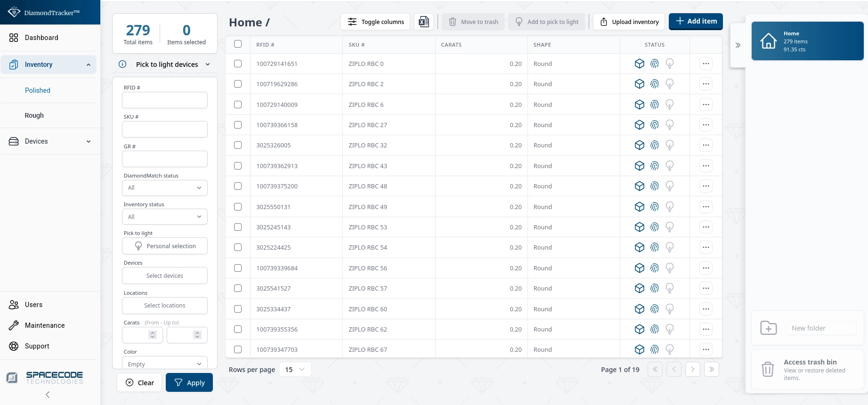The image size is (868, 405).
Task: Click into the RFID # filter field
Action: pyautogui.click(x=164, y=100)
